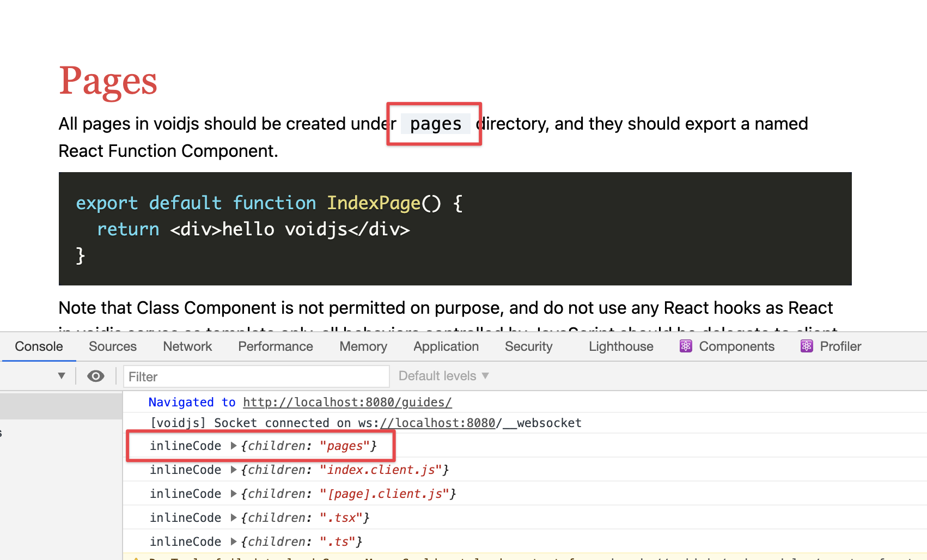Viewport: 927px width, 560px height.
Task: Open the Application tab
Action: (x=446, y=346)
